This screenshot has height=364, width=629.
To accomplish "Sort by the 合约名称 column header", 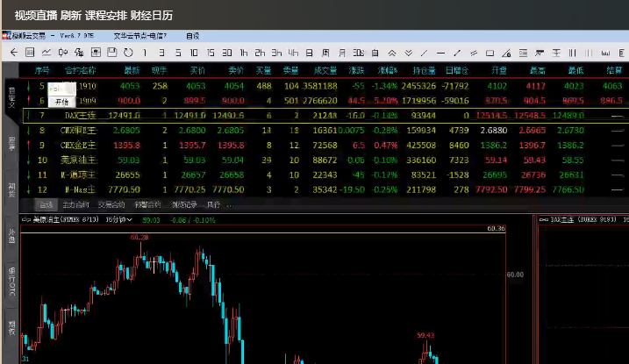I will pyautogui.click(x=80, y=70).
